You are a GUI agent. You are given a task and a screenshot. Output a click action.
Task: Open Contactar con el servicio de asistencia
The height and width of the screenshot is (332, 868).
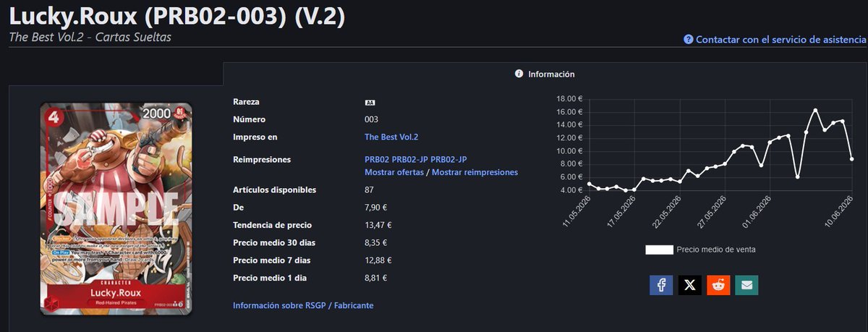pyautogui.click(x=780, y=39)
